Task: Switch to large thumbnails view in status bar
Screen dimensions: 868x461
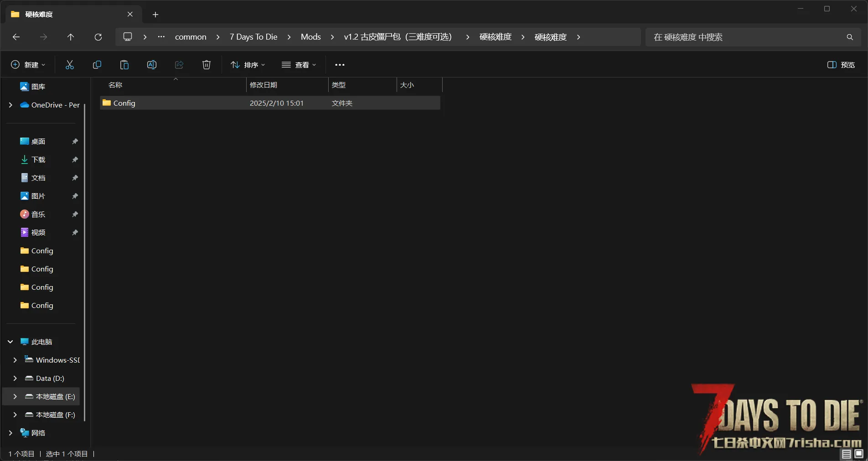Action: pos(859,454)
